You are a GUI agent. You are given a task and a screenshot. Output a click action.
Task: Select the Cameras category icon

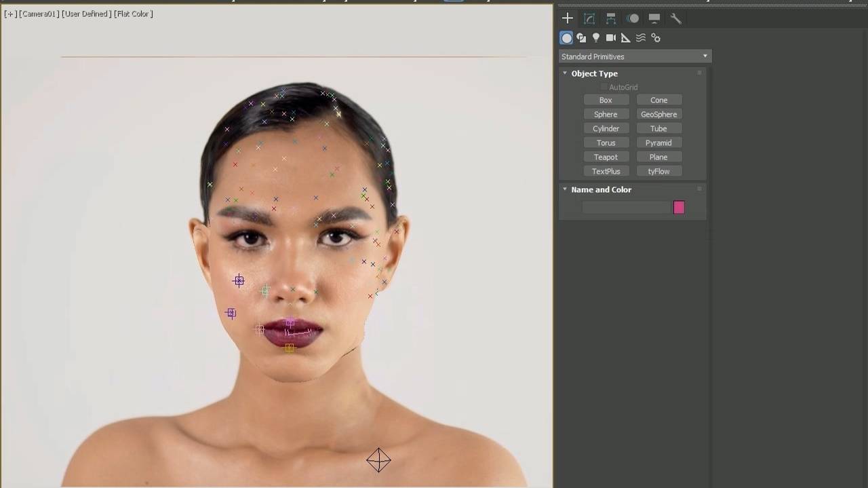coord(611,38)
